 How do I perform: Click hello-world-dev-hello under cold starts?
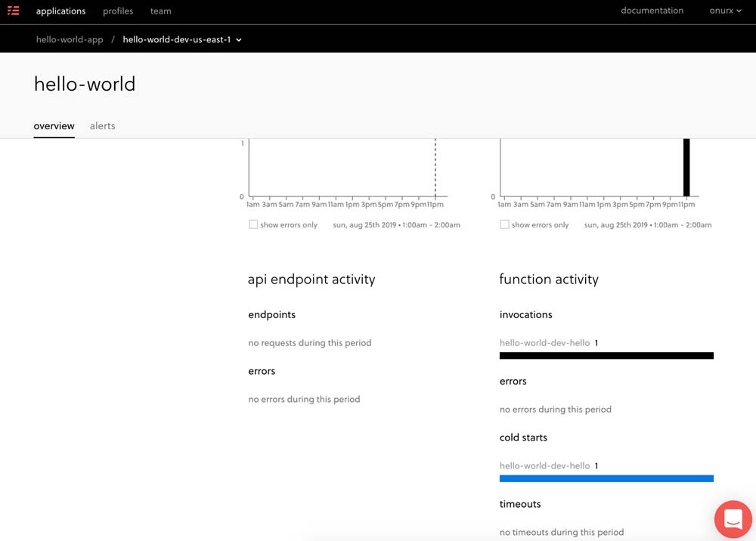click(544, 466)
